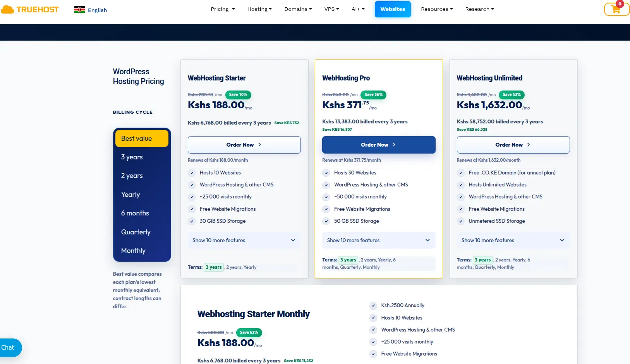This screenshot has height=364, width=630.
Task: Open the shopping cart icon
Action: 617,9
